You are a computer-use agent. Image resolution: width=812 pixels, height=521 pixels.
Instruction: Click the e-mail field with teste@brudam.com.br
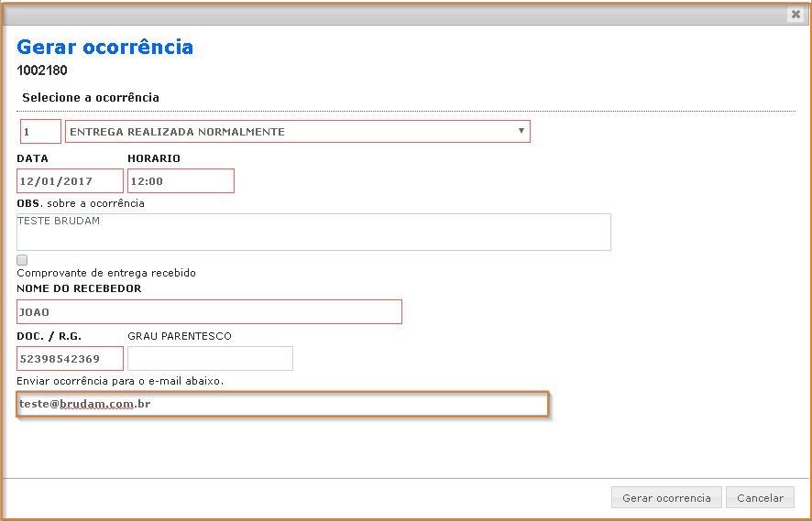point(282,404)
